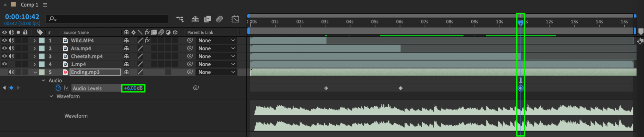The height and width of the screenshot is (137, 644).
Task: Open the Graph Editor
Action: pos(235,19)
